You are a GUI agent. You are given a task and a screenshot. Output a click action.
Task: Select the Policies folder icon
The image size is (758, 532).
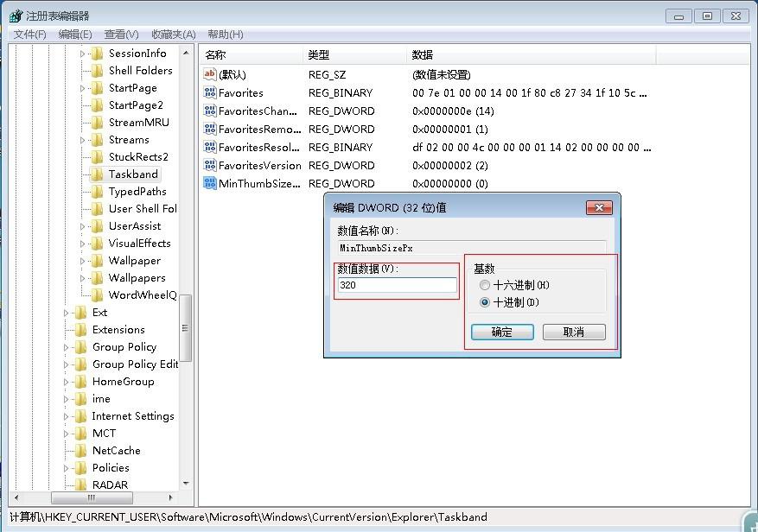pyautogui.click(x=80, y=468)
